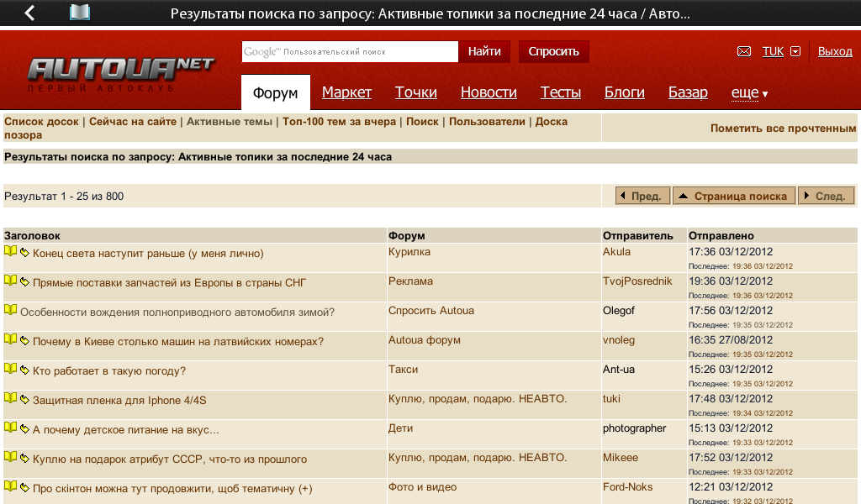This screenshot has width=861, height=504.
Task: Focus the Google custom search field
Action: (350, 51)
